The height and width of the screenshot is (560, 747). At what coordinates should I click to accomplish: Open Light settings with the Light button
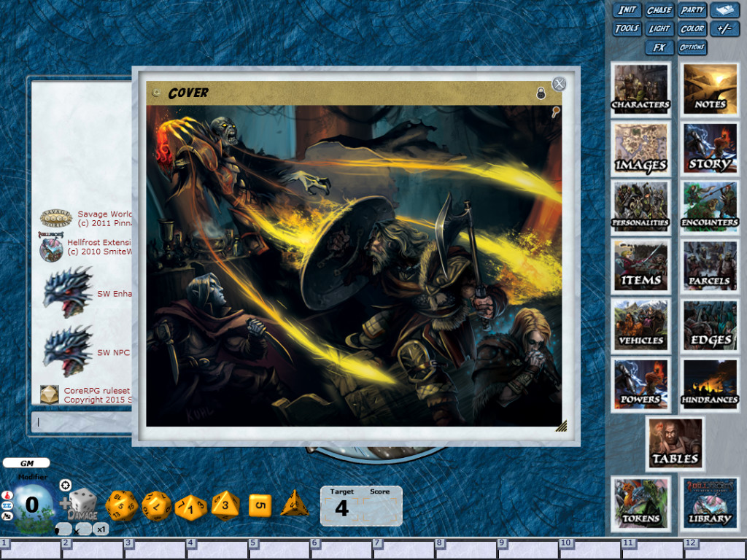[x=659, y=28]
